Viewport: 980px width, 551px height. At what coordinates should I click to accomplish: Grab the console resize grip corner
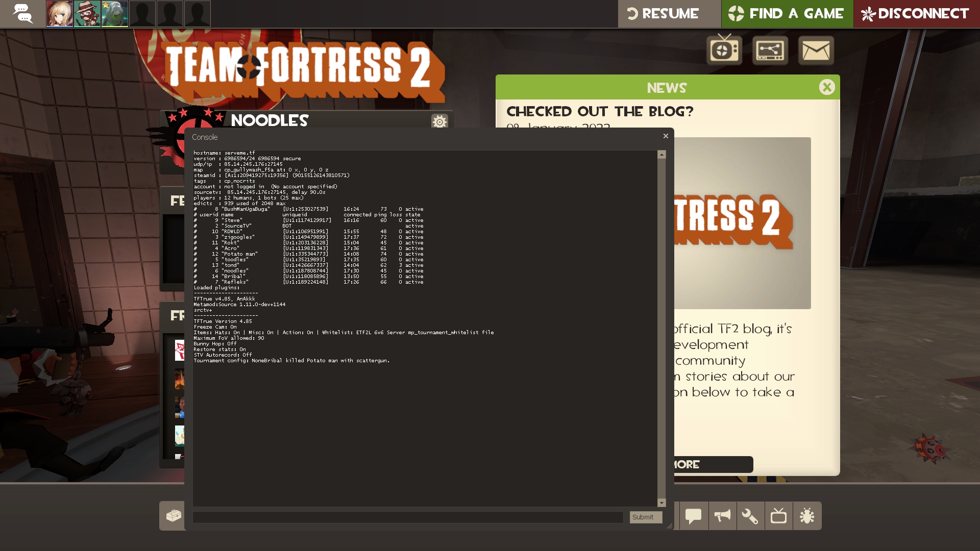pyautogui.click(x=670, y=525)
